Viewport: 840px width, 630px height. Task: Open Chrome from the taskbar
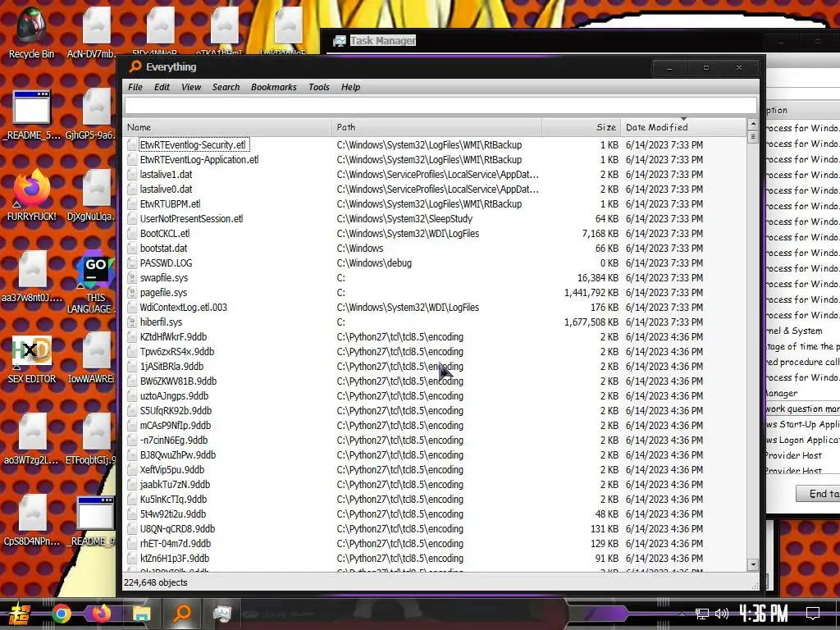coord(61,614)
